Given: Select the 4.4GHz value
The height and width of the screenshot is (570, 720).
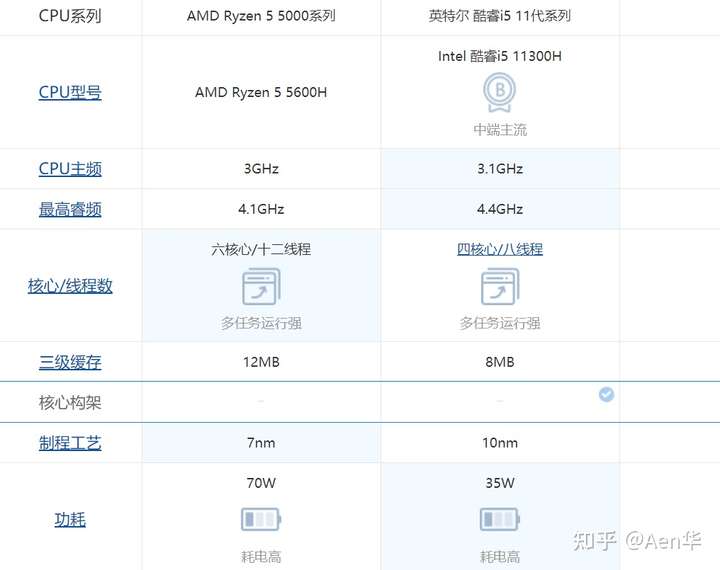Looking at the screenshot, I should pyautogui.click(x=500, y=209).
